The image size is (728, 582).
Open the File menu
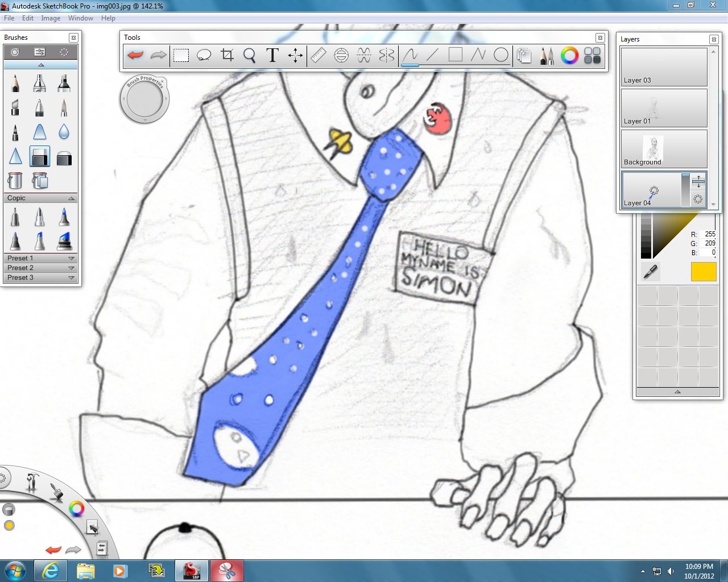tap(9, 18)
